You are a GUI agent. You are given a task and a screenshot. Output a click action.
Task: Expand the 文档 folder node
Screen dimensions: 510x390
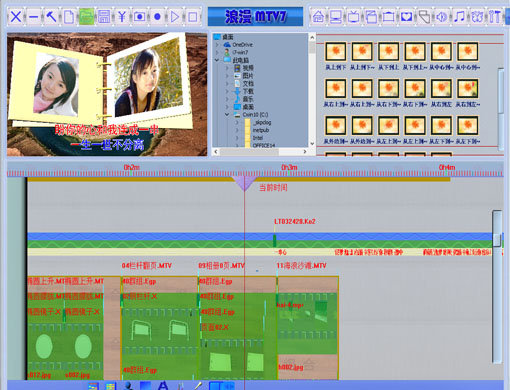pos(227,84)
